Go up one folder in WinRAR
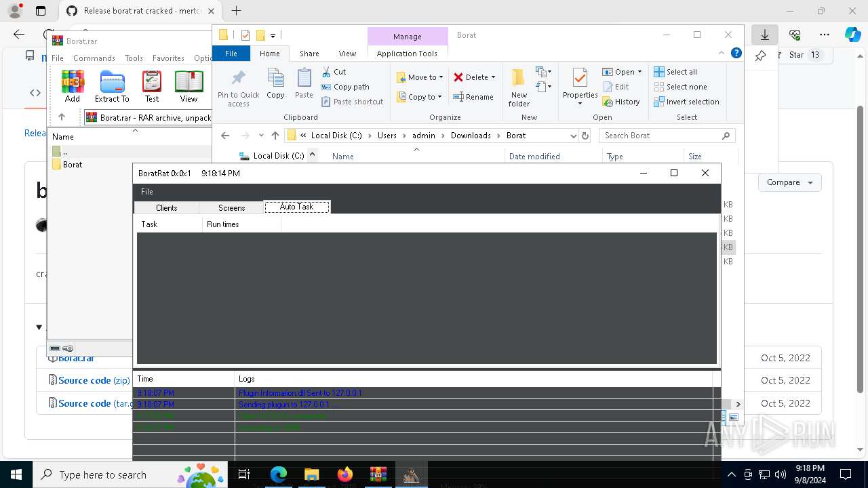Image resolution: width=868 pixels, height=488 pixels. 62,117
